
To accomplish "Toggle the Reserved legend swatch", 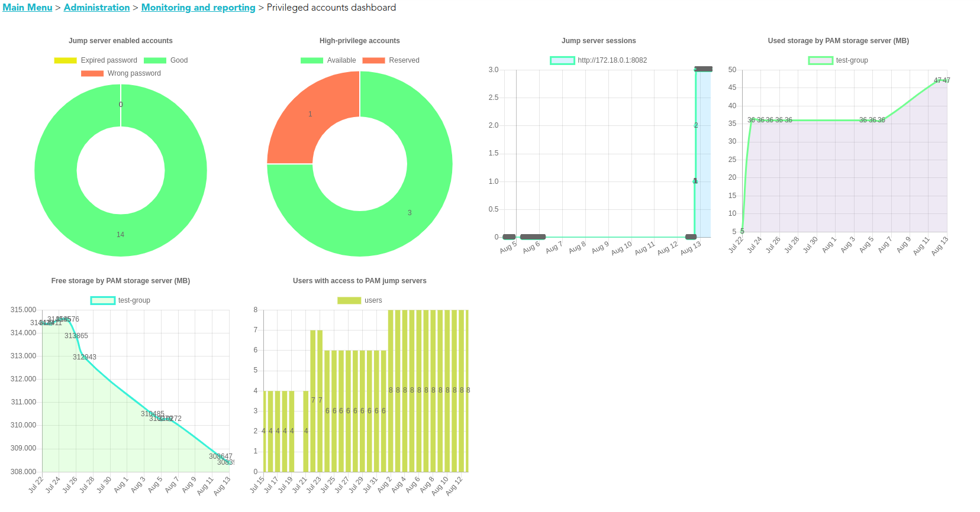I will click(x=374, y=60).
